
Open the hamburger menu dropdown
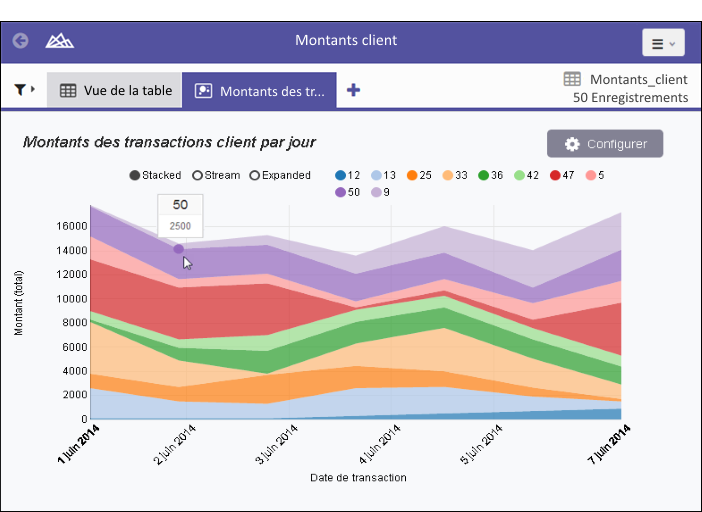663,43
